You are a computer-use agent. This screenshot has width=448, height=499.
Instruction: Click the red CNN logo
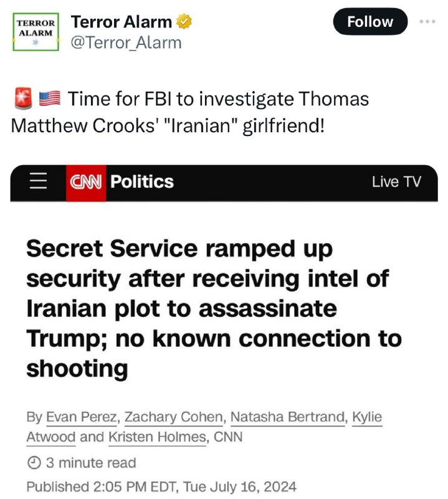(86, 183)
